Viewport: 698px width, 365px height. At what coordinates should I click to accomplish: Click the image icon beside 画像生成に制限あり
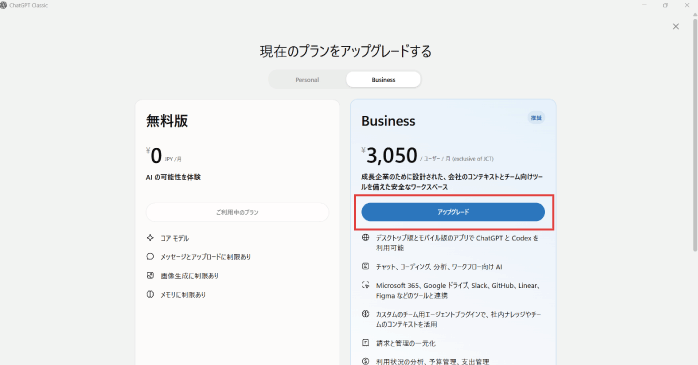click(150, 276)
